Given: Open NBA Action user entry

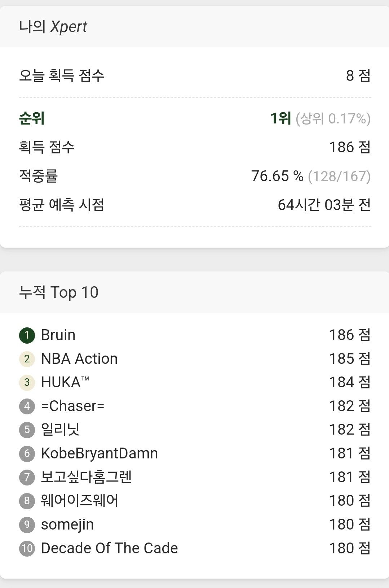Looking at the screenshot, I should tap(79, 359).
